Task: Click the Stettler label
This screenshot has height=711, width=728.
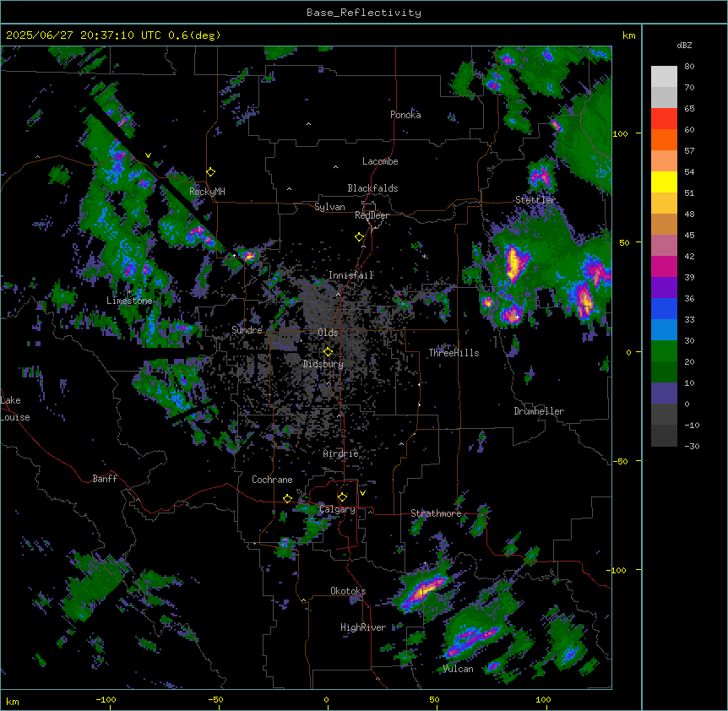Action: point(535,200)
